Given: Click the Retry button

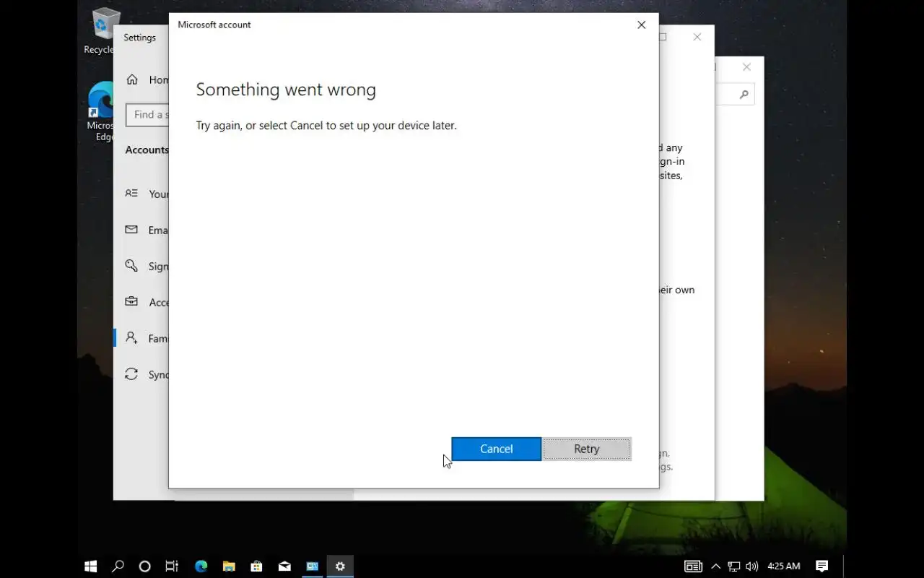Looking at the screenshot, I should [x=587, y=449].
